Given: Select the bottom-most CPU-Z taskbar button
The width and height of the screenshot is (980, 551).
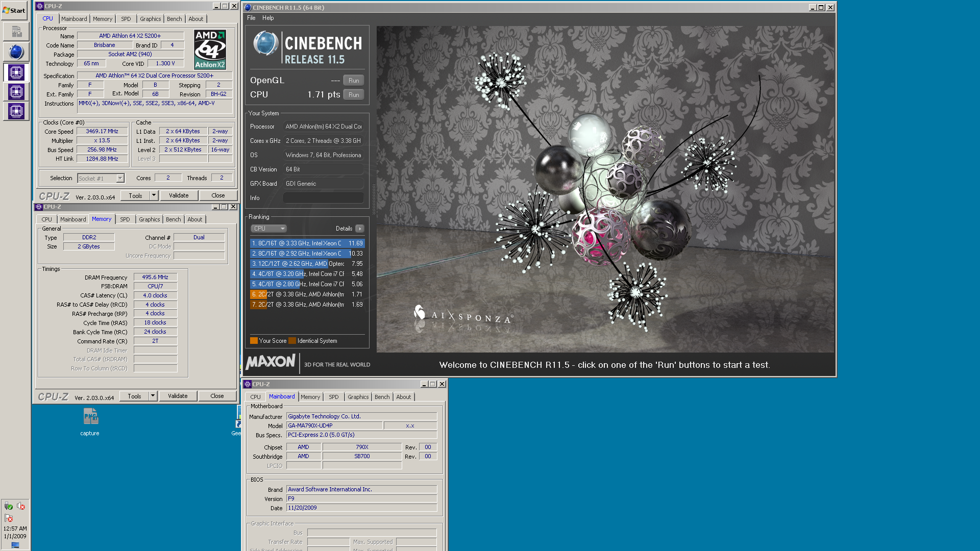Looking at the screenshot, I should pos(16,111).
